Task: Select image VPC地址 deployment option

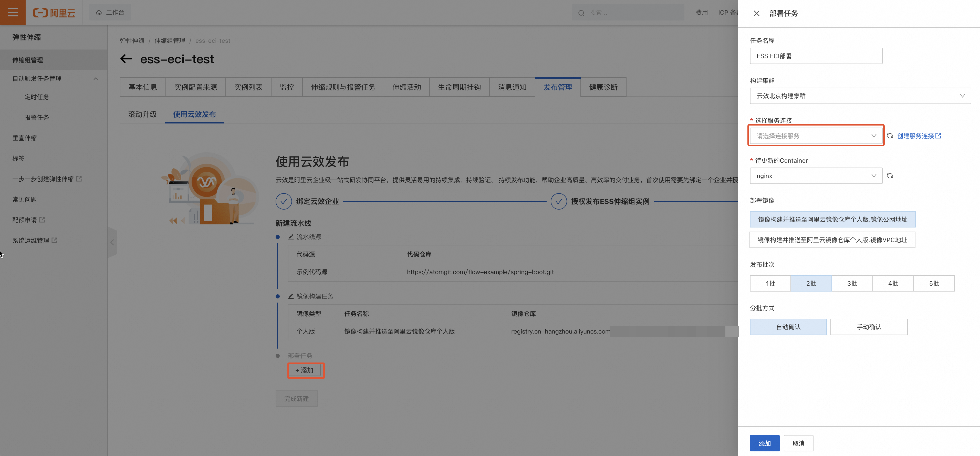Action: [x=832, y=240]
